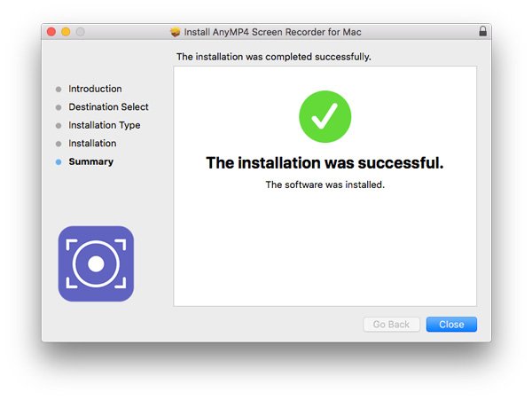Close the window with red button

(x=51, y=32)
